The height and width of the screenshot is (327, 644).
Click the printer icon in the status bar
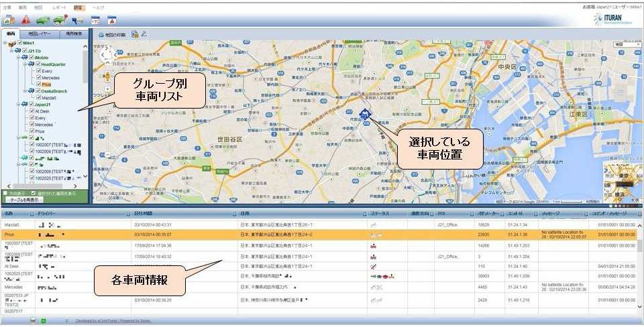coord(33,320)
